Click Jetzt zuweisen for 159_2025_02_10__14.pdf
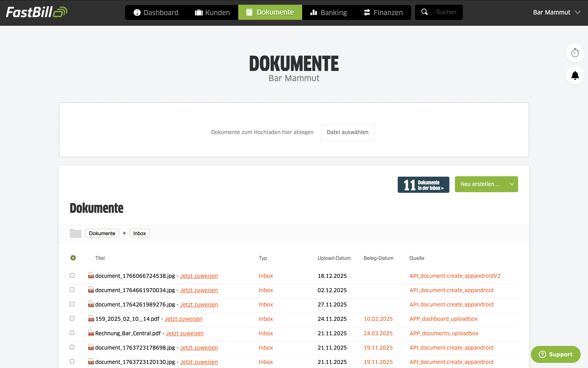The width and height of the screenshot is (588, 368). [x=184, y=319]
